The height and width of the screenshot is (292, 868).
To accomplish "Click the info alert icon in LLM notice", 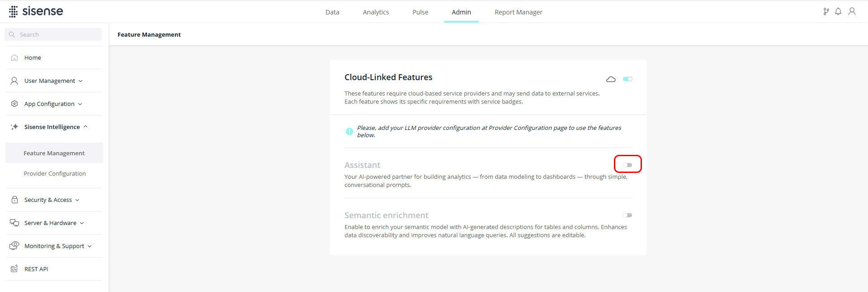I will (349, 131).
